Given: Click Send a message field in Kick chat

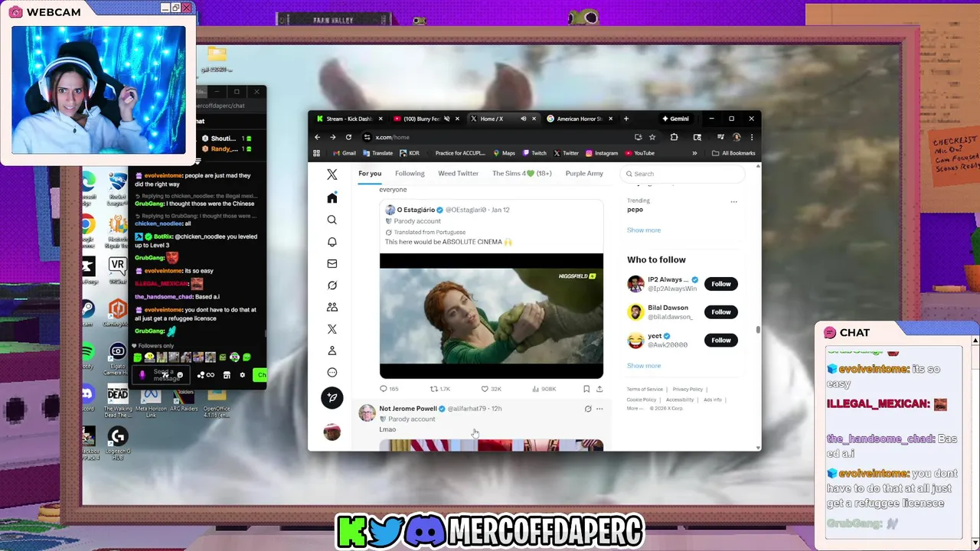Looking at the screenshot, I should [162, 375].
